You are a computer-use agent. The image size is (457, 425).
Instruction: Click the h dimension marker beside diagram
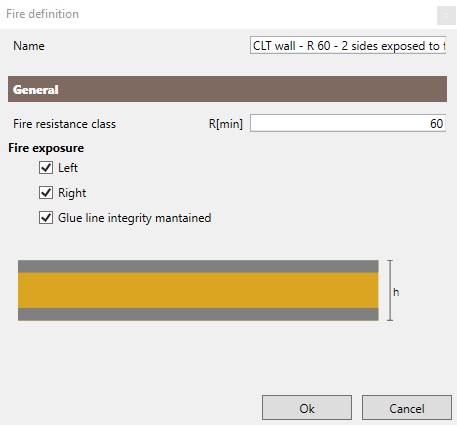tap(396, 292)
